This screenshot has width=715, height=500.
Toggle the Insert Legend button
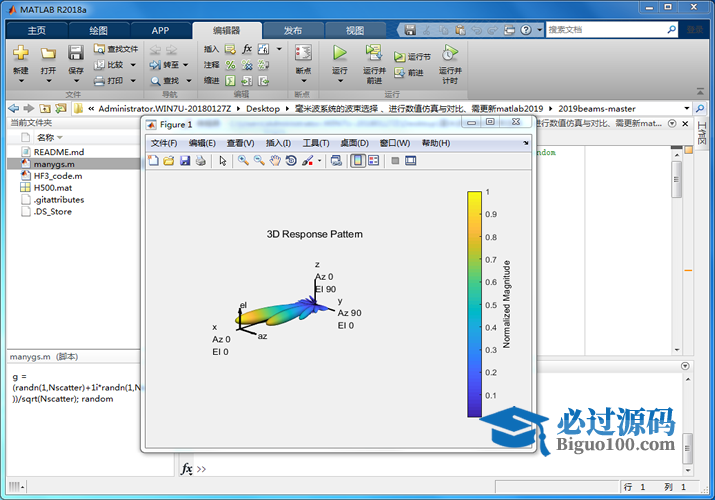373,160
